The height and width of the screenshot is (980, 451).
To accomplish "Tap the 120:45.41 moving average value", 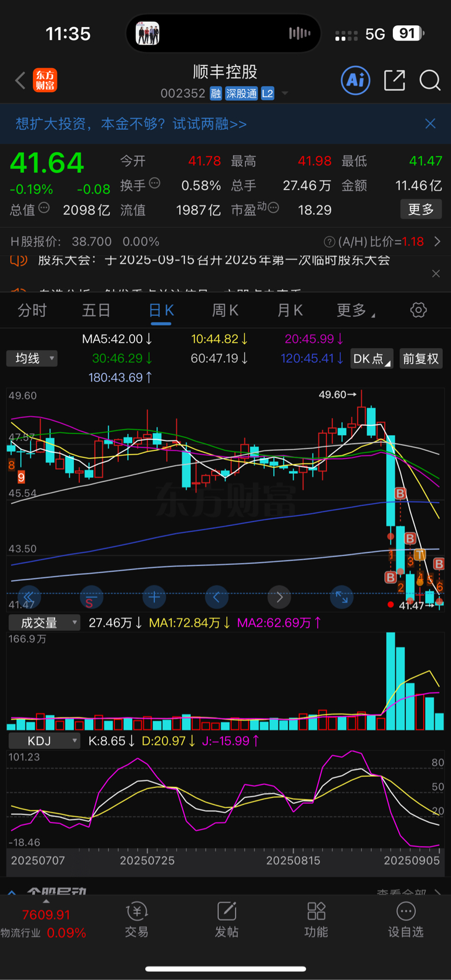I will (312, 358).
